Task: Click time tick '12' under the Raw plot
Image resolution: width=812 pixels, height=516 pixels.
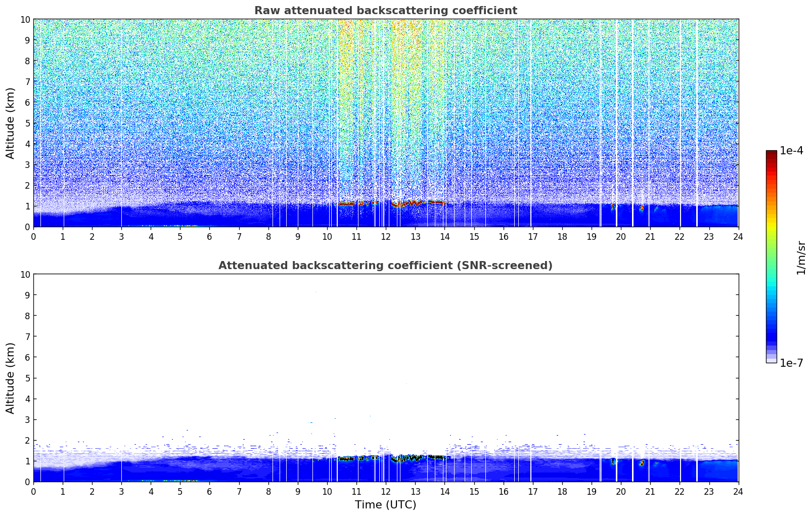Action: [386, 236]
